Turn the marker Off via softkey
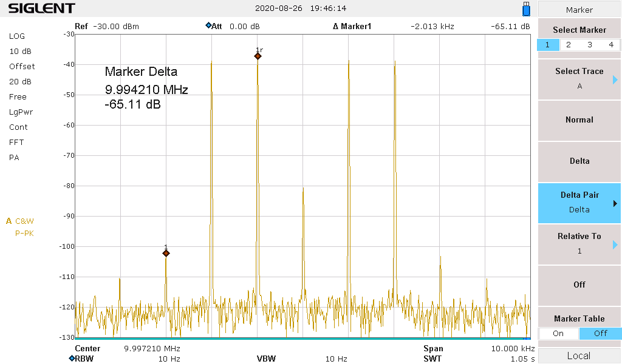Viewport: 622px width, 364px height. click(579, 285)
